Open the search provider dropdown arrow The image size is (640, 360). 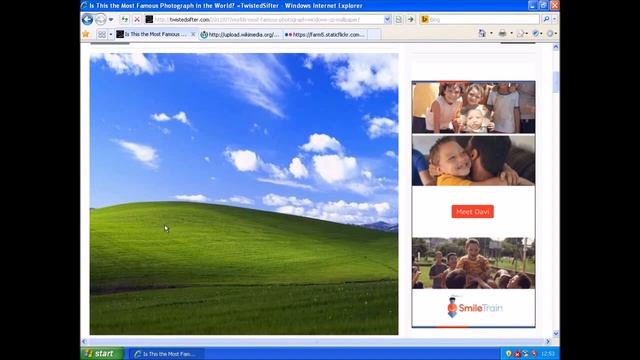pos(554,19)
